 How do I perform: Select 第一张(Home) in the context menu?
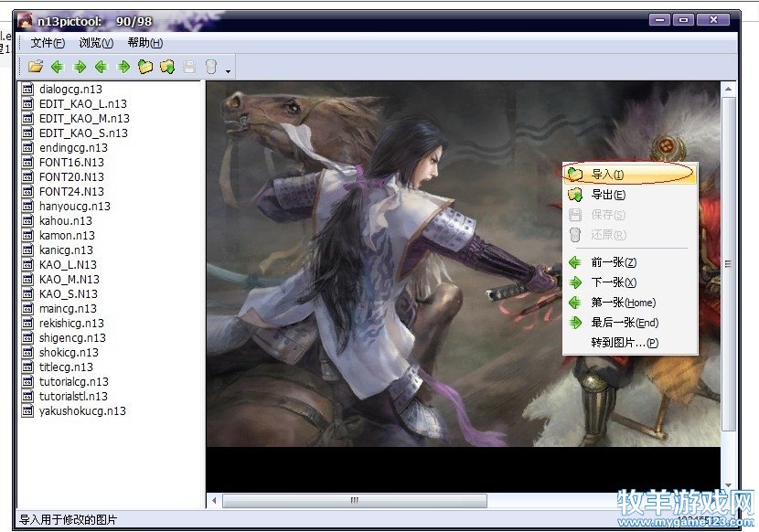click(x=630, y=303)
